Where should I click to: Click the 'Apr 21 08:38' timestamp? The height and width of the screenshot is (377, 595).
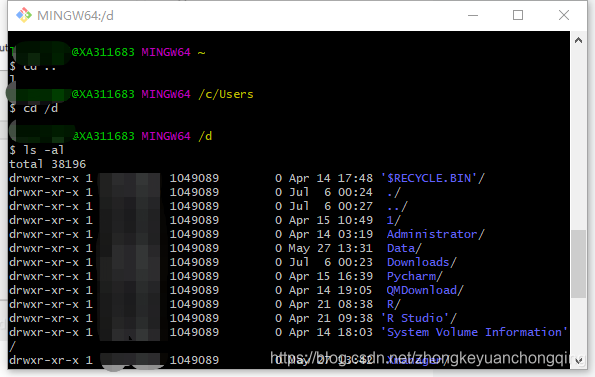(x=331, y=304)
